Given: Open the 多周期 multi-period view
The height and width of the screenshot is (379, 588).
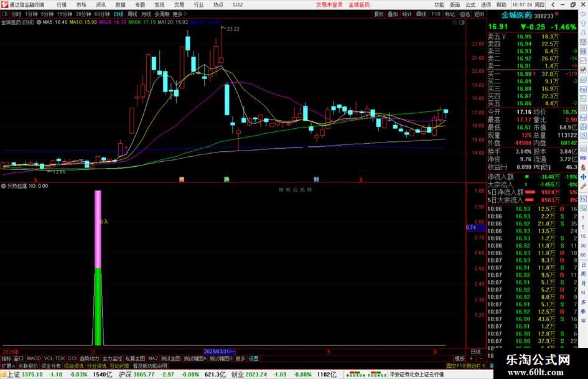Looking at the screenshot, I should point(162,14).
